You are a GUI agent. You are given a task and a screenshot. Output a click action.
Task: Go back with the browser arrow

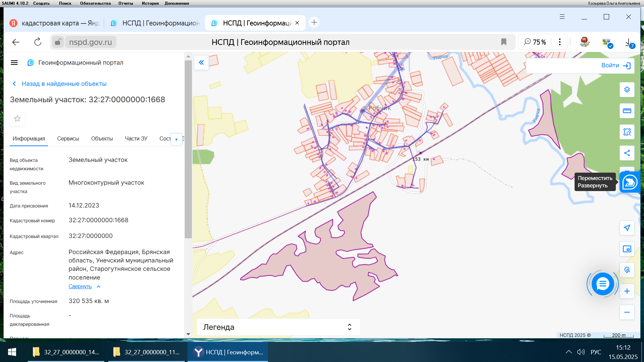(x=16, y=42)
